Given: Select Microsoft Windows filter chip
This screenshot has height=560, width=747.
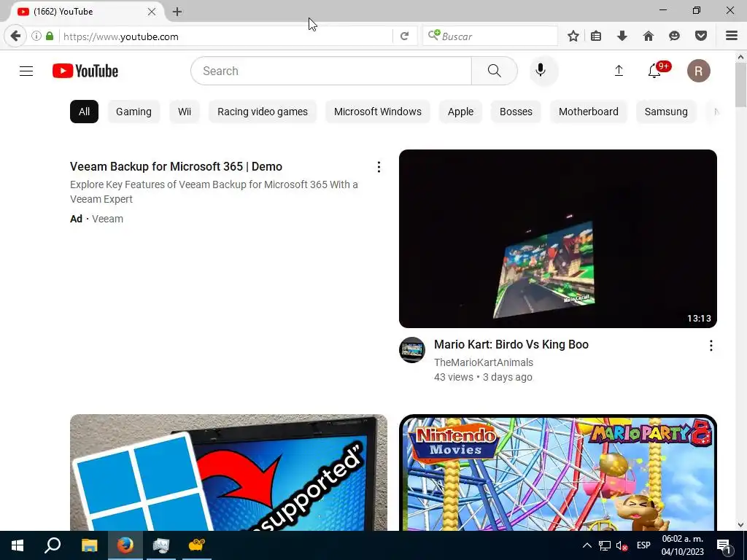Looking at the screenshot, I should point(378,112).
